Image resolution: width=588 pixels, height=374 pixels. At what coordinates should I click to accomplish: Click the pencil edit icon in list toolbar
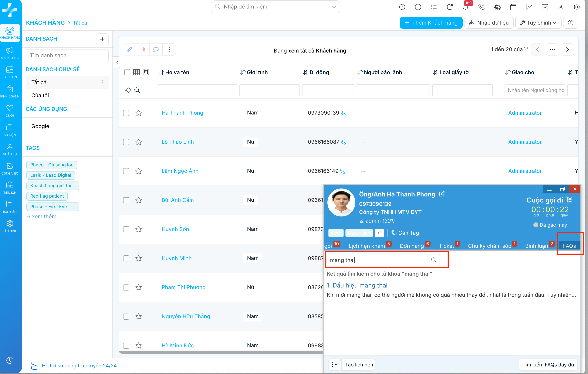[x=129, y=50]
